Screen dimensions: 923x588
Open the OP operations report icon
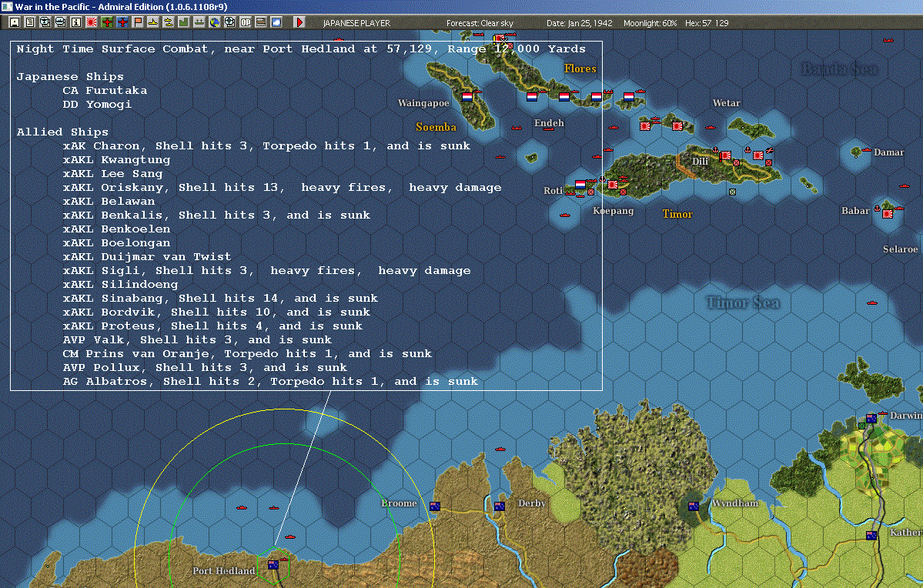point(246,22)
